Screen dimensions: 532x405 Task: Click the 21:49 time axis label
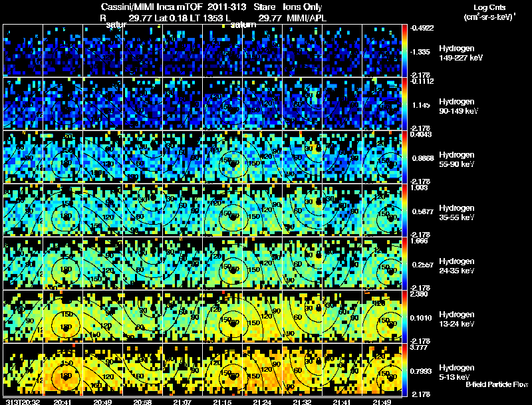[x=382, y=402]
